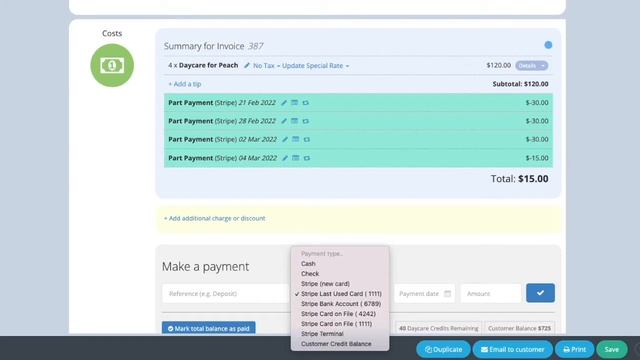The width and height of the screenshot is (640, 360).
Task: Submit payment with blue checkmark button
Action: click(540, 293)
